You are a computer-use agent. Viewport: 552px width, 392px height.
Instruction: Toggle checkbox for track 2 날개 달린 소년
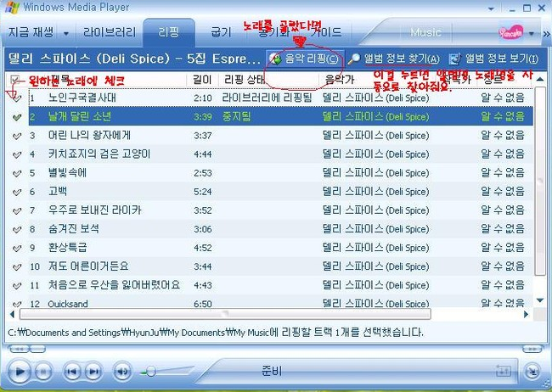16,116
